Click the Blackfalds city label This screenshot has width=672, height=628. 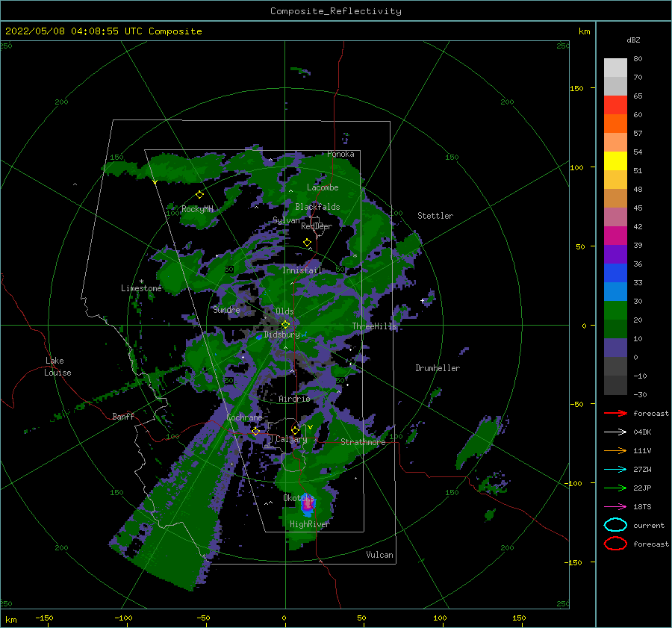(317, 207)
